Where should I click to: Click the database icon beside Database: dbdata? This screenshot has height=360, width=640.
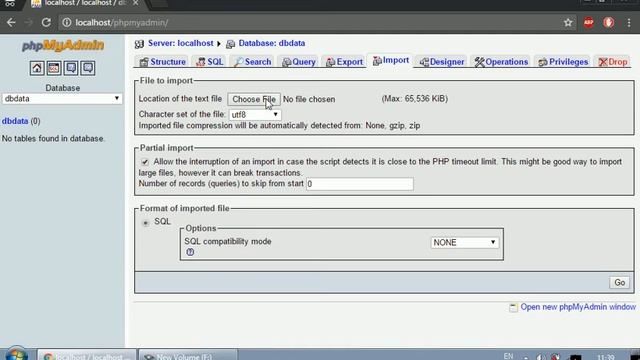(231, 44)
